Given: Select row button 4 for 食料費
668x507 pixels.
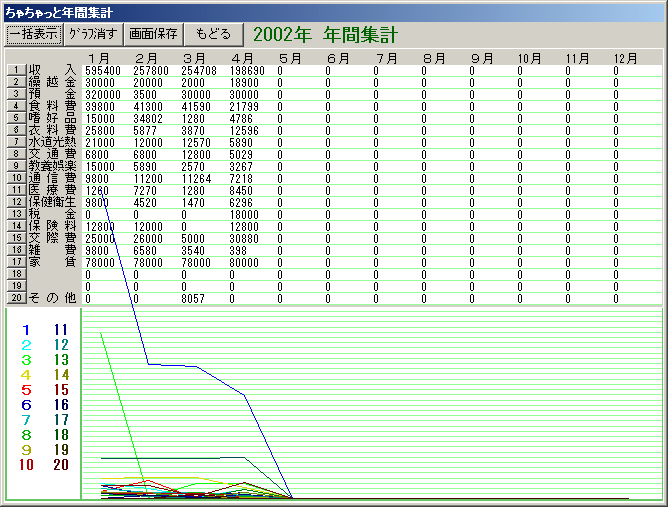Looking at the screenshot, I should point(16,106).
